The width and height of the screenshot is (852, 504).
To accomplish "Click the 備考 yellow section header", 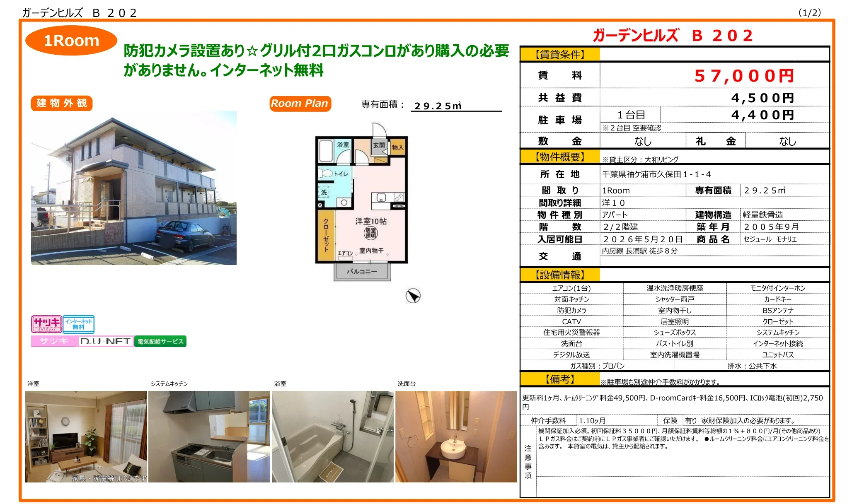I will point(560,379).
